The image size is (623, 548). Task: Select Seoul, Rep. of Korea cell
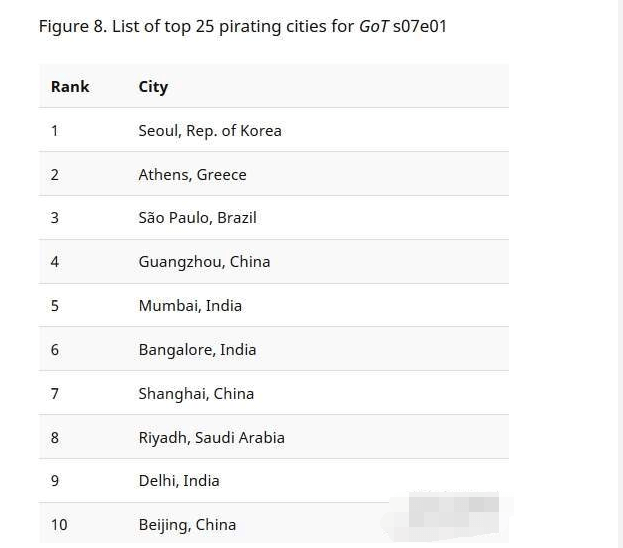[x=210, y=131]
